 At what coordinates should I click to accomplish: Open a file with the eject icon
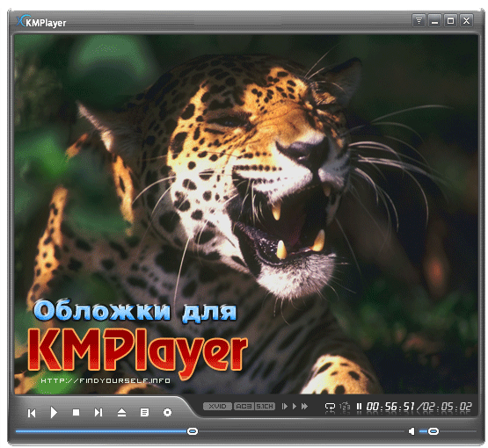tap(121, 413)
